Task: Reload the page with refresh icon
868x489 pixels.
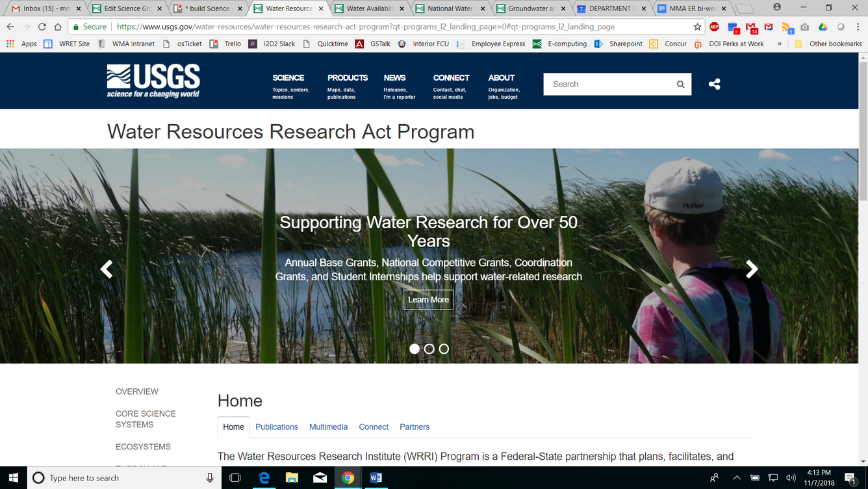Action: click(42, 27)
